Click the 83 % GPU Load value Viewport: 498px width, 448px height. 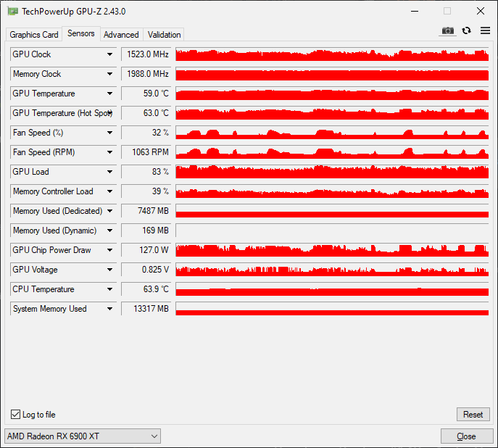tap(146, 172)
